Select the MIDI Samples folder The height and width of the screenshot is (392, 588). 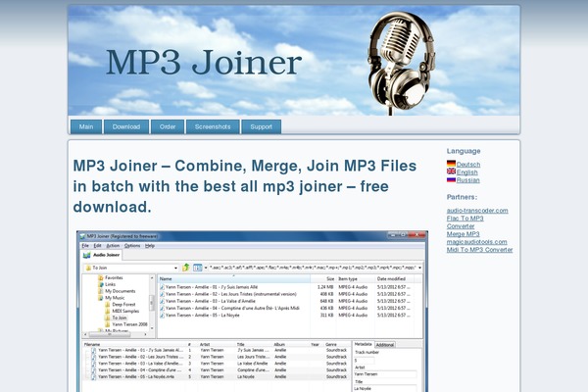click(x=125, y=311)
